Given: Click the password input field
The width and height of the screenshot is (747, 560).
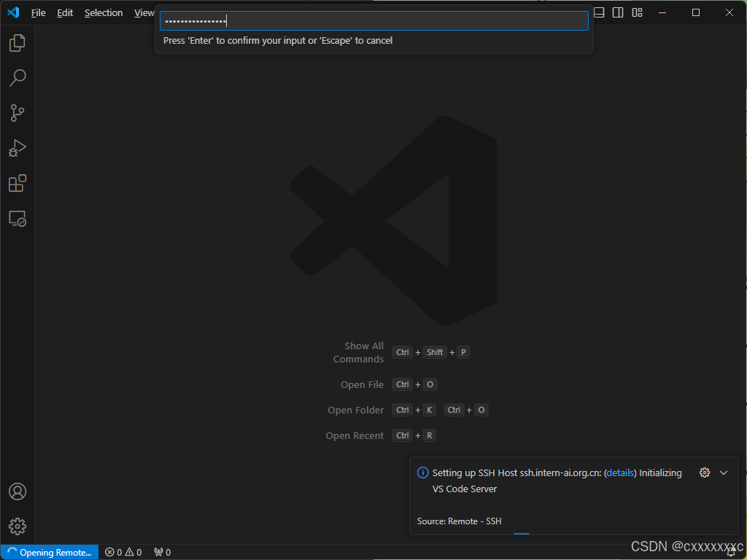Looking at the screenshot, I should pyautogui.click(x=374, y=21).
